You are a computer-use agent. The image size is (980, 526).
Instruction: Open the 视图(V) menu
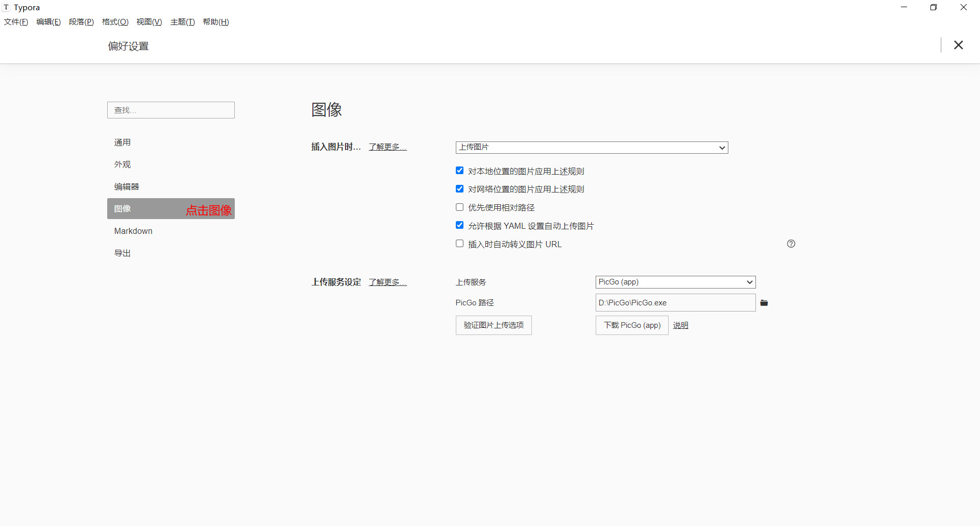(x=149, y=22)
